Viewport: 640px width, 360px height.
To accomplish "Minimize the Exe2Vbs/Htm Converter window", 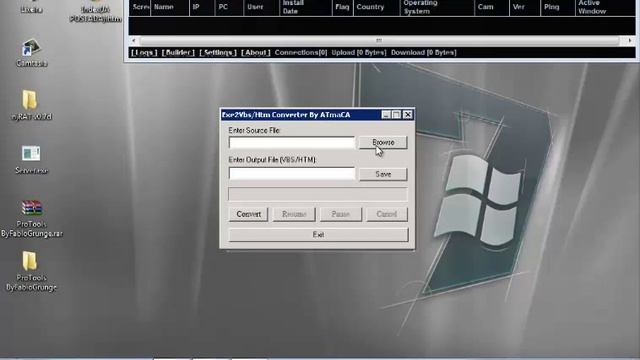I will click(386, 115).
